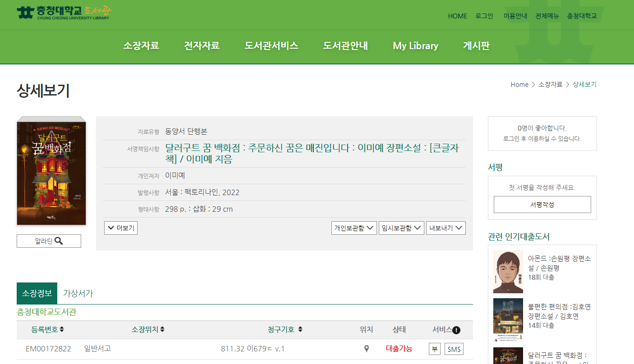Sort by 청구기호 using its sort arrows
Screen dimensions: 634x364
click(300, 330)
